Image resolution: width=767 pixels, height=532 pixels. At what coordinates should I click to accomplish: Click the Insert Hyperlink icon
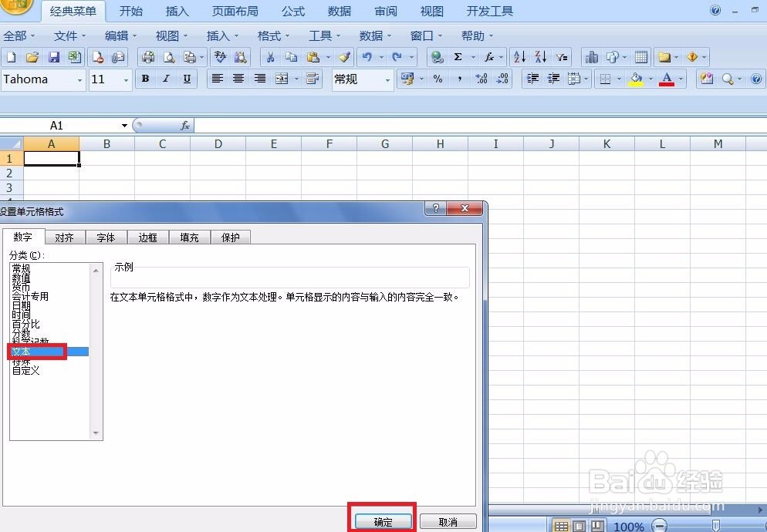[436, 57]
